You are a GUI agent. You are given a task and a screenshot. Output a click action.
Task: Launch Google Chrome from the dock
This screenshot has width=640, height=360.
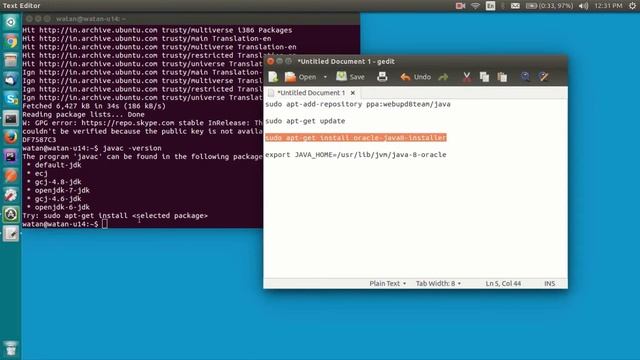[x=11, y=41]
